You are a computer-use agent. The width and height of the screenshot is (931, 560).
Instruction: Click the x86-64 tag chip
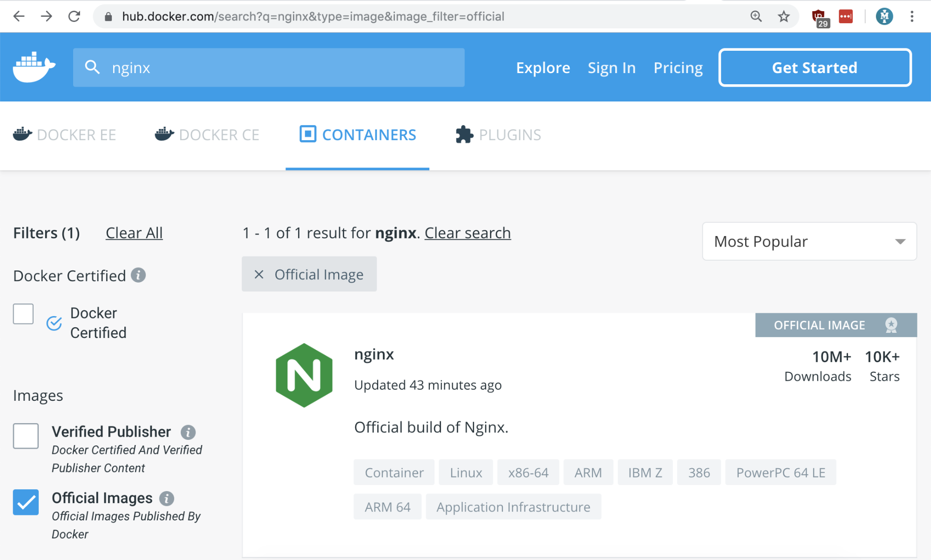pos(528,472)
